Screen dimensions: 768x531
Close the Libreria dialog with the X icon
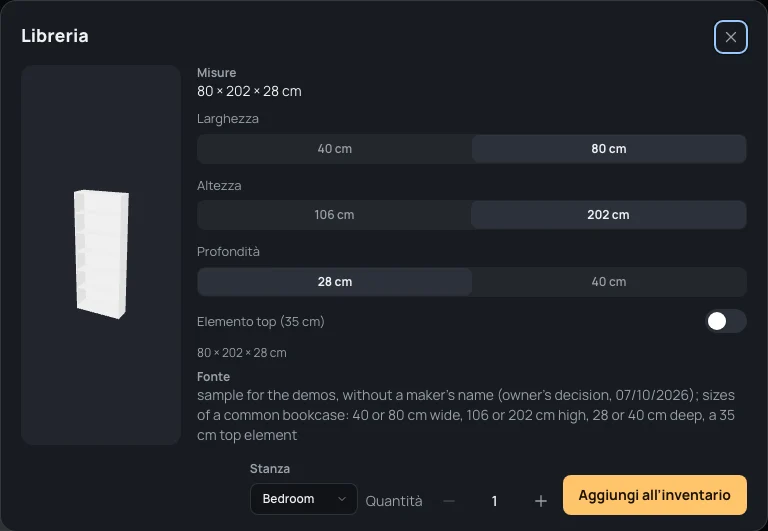tap(730, 37)
